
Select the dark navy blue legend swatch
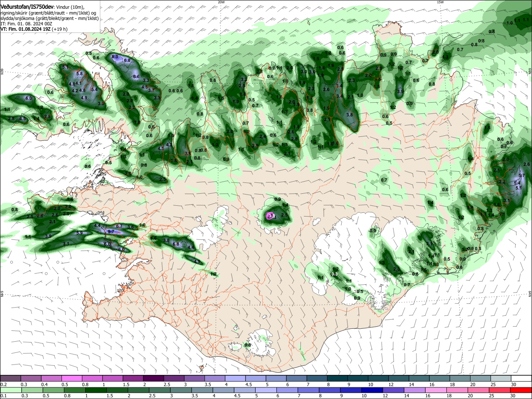[372, 390]
